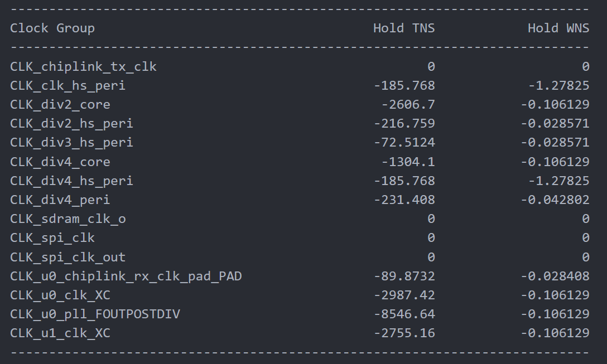Click the CLK_u0_chiplink_rx_clk_pad_PAD name

126,276
